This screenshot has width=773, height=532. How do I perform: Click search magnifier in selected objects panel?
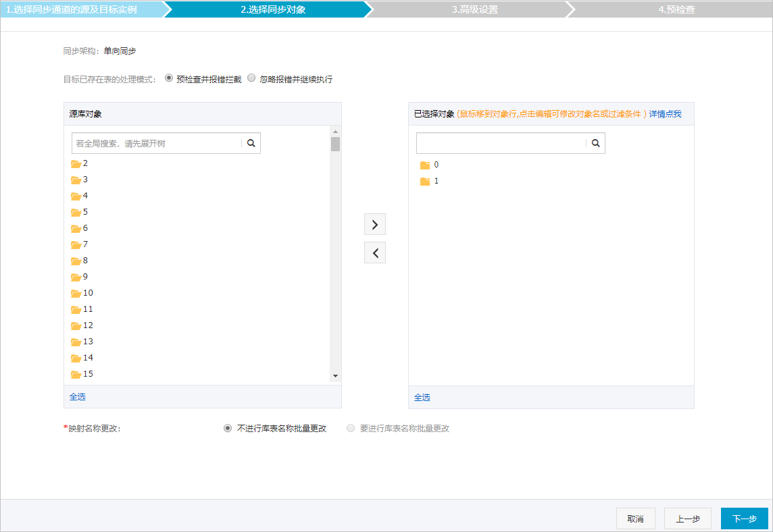click(595, 143)
